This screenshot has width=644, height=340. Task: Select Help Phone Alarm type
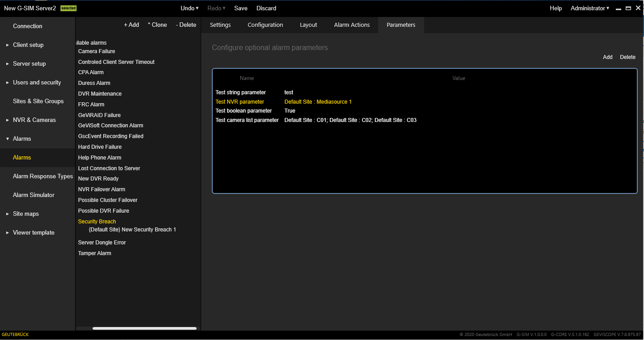(100, 158)
